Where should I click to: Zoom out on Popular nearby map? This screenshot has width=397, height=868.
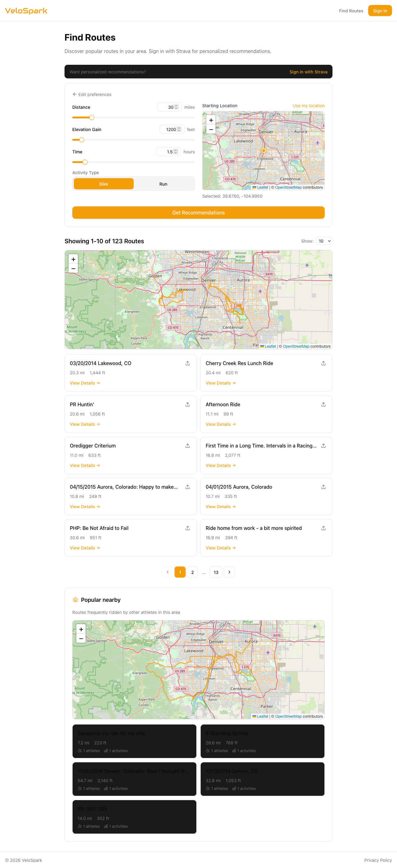coord(81,639)
